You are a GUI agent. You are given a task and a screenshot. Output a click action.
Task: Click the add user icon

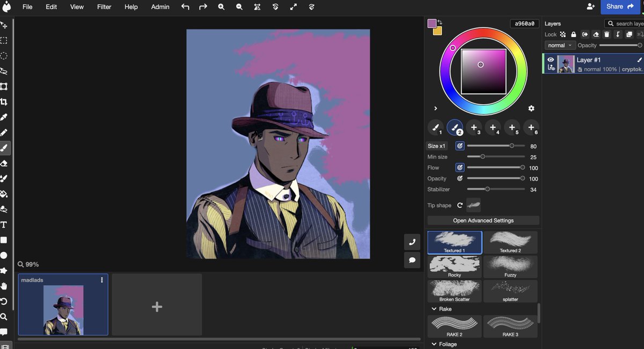point(591,6)
